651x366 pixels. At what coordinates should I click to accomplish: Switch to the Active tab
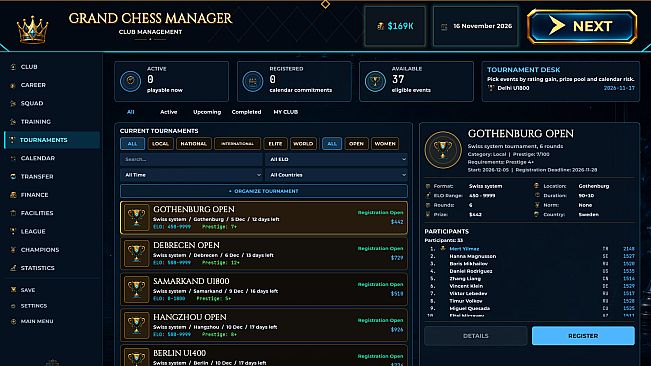[x=169, y=112]
